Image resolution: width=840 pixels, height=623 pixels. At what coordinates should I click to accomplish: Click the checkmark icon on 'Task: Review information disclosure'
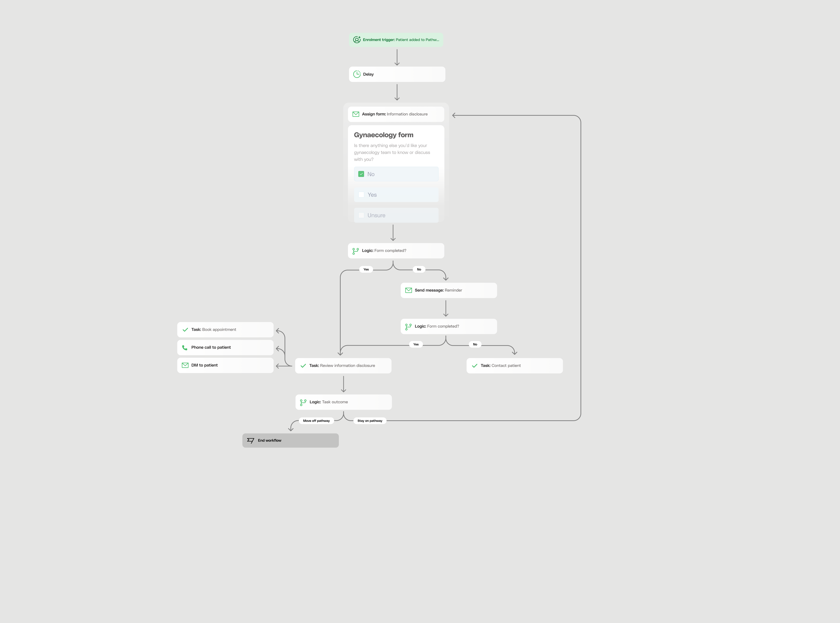(303, 365)
